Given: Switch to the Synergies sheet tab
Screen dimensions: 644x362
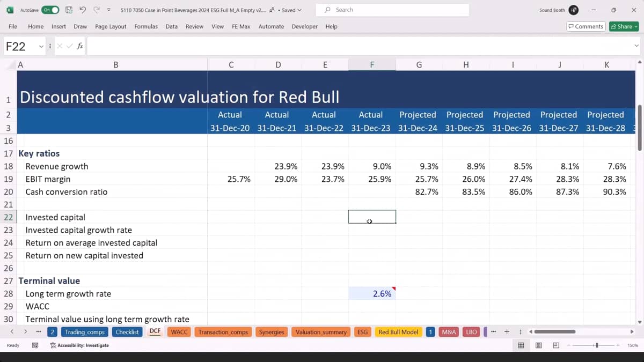Looking at the screenshot, I should (272, 332).
